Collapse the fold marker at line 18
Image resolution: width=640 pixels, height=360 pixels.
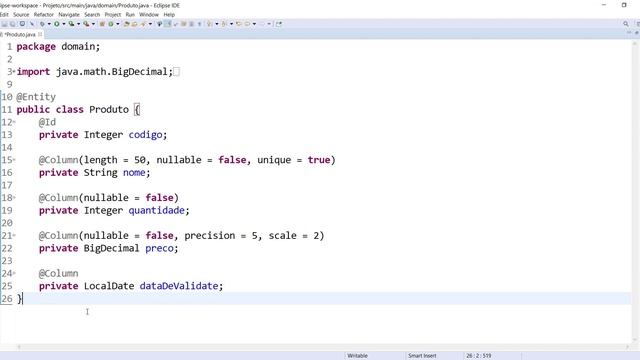(x=14, y=198)
